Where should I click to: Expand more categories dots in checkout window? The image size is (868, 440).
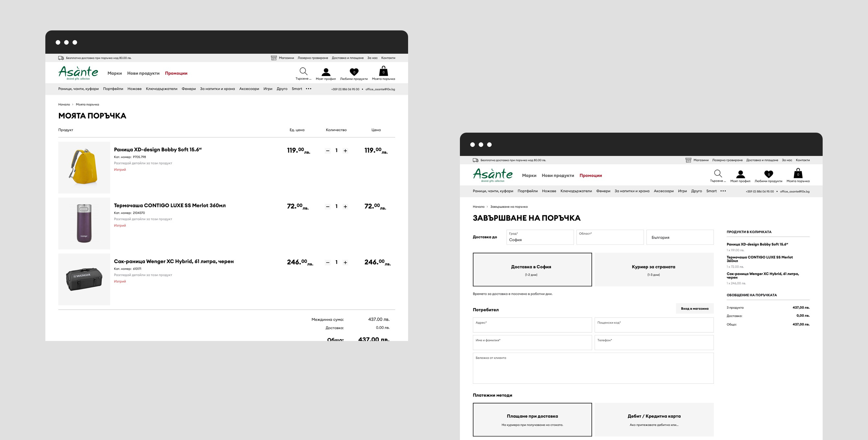pos(723,191)
